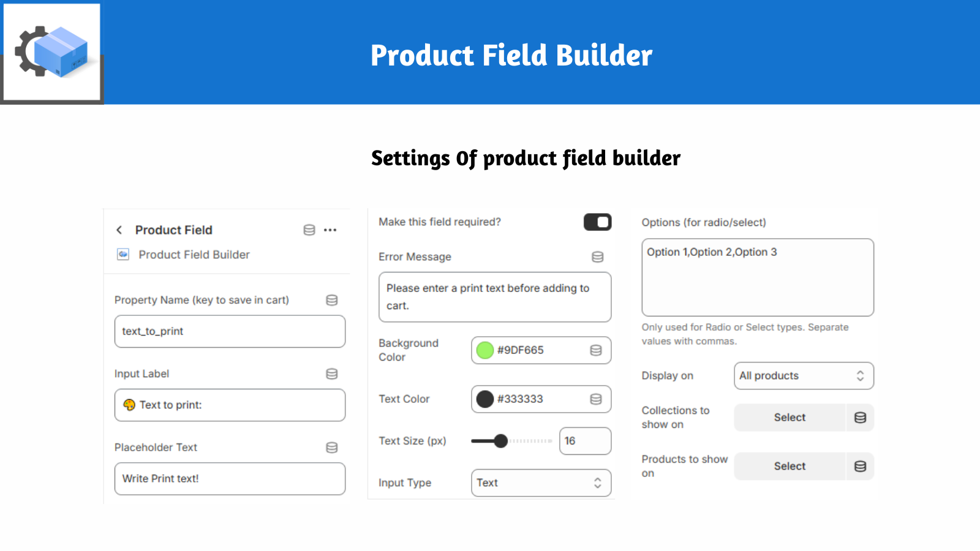
Task: Click dynamic source icon in Background Color field
Action: pos(596,350)
